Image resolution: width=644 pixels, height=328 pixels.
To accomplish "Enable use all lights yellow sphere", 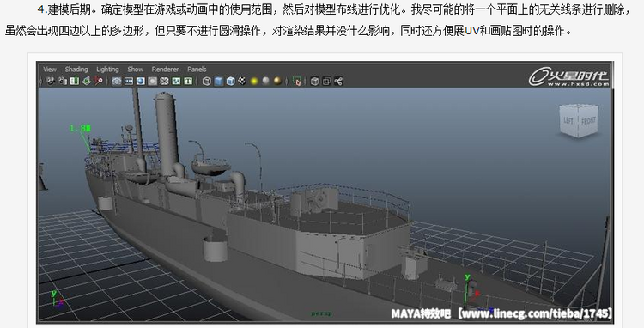I will tap(254, 82).
